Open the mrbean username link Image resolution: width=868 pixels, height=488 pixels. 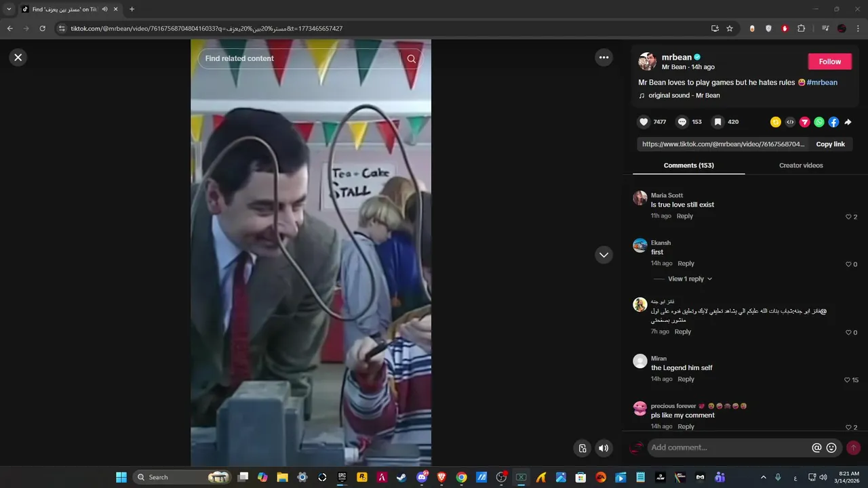[x=677, y=57]
